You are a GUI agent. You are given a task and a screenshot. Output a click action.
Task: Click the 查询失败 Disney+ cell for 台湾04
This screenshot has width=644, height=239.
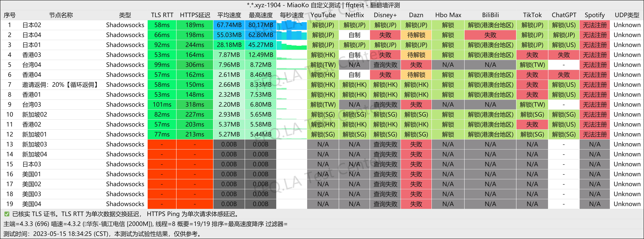click(385, 65)
